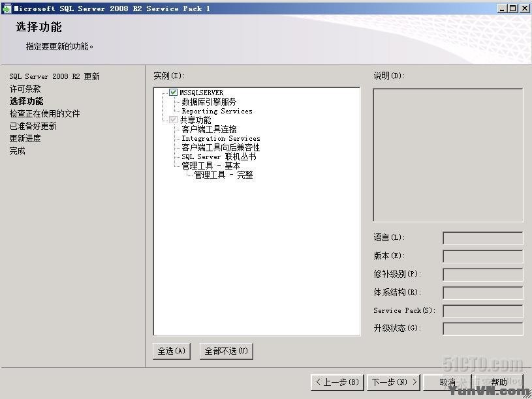Screen dimensions: 532x399
Task: Click the 体系结构(R) field
Action: coord(483,293)
